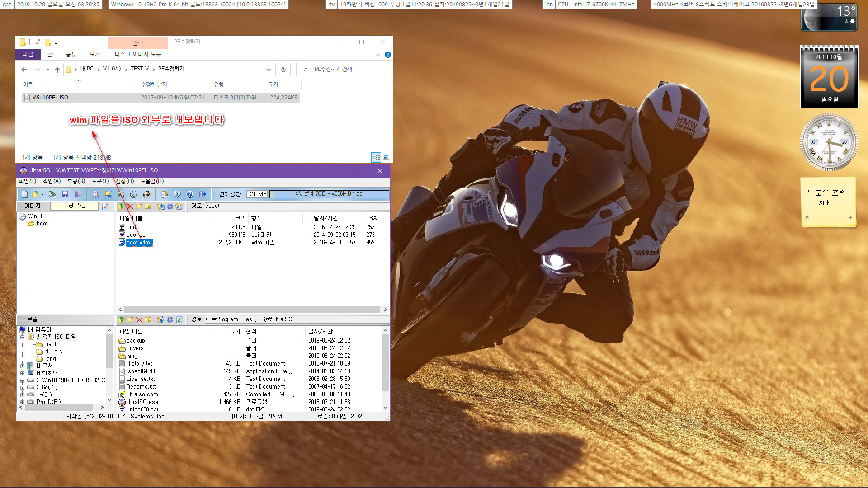Click the image capacity progress bar
Screen dimensions: 868x488
(329, 193)
